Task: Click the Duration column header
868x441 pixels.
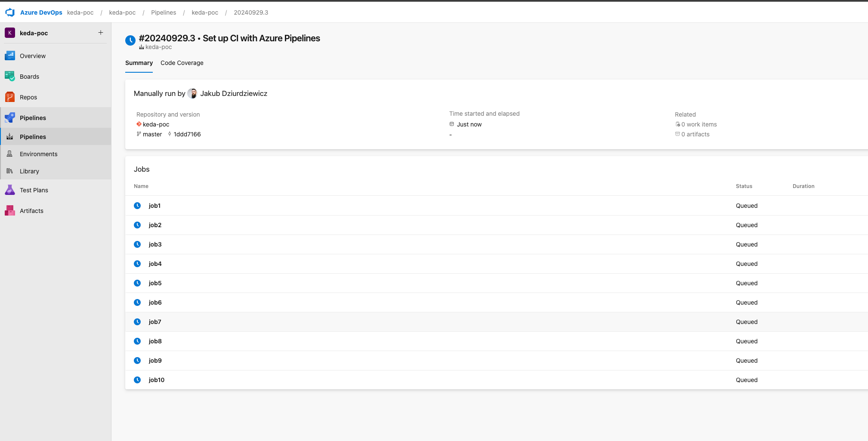Action: (803, 186)
